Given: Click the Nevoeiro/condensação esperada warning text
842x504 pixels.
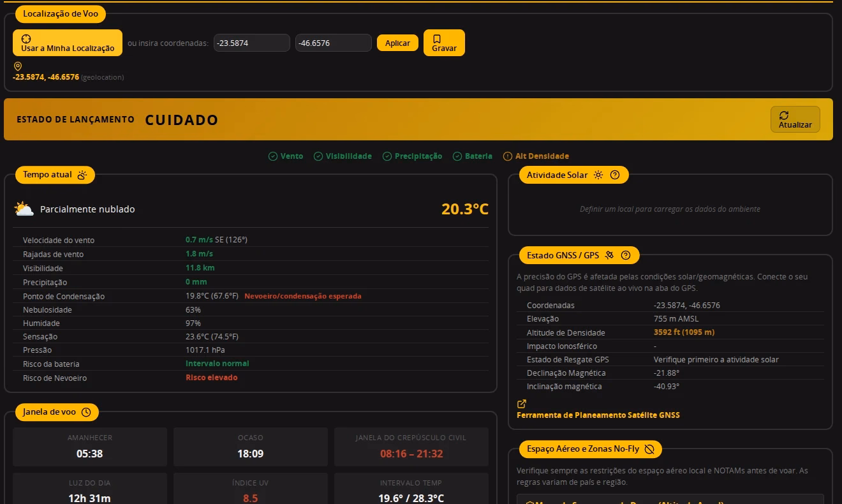Looking at the screenshot, I should [303, 296].
